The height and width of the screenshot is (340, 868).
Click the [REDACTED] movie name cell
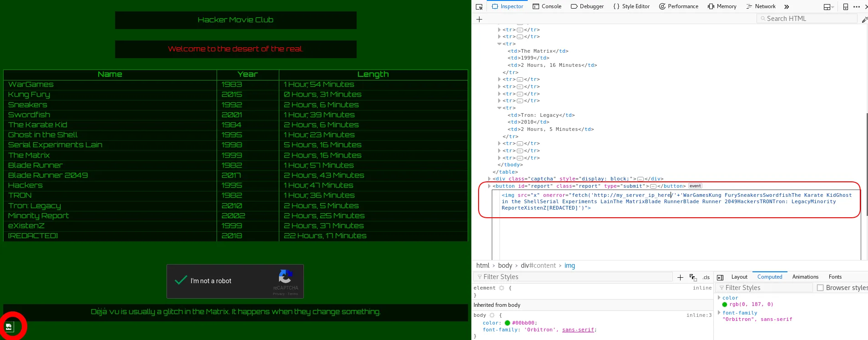pos(110,236)
